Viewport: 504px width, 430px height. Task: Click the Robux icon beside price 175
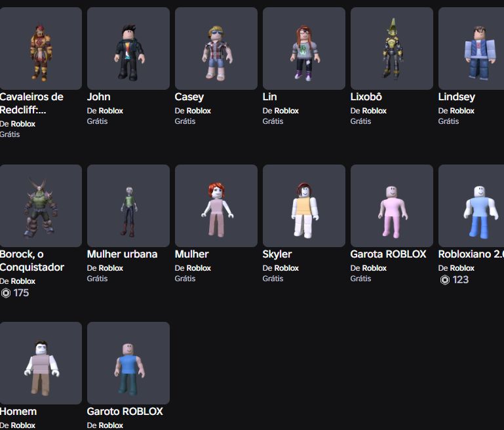(6, 293)
